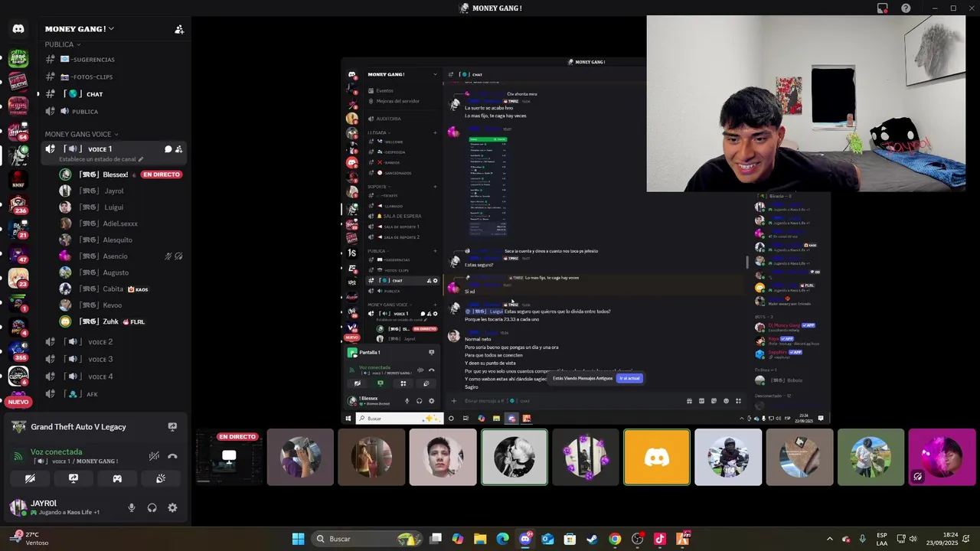This screenshot has height=551, width=980.
Task: Click the Voz conectada status link
Action: tap(56, 452)
